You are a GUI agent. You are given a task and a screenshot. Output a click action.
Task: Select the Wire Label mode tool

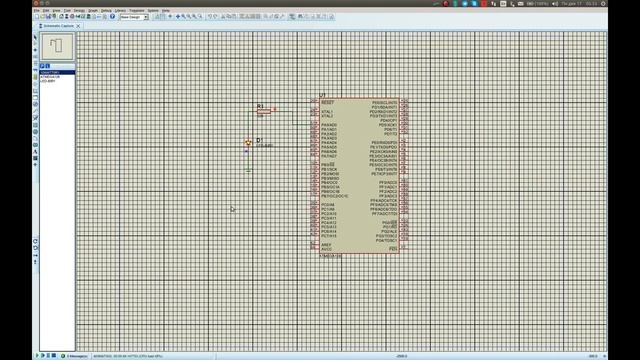(36, 56)
